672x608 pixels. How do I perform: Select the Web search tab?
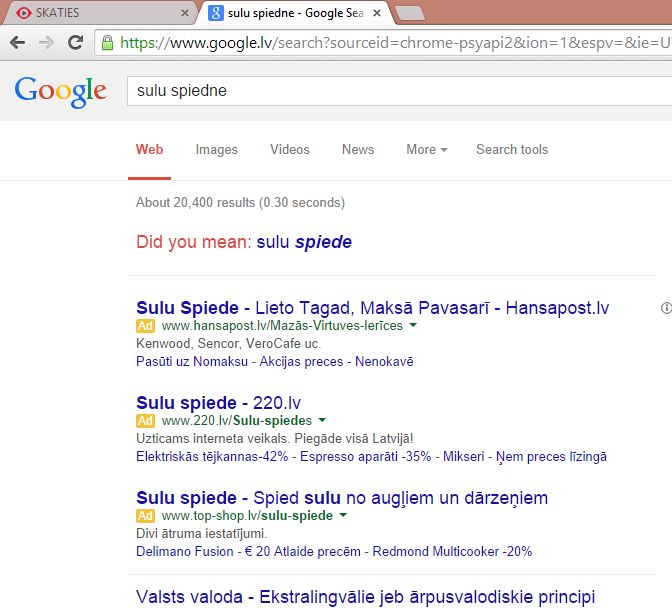tap(150, 150)
